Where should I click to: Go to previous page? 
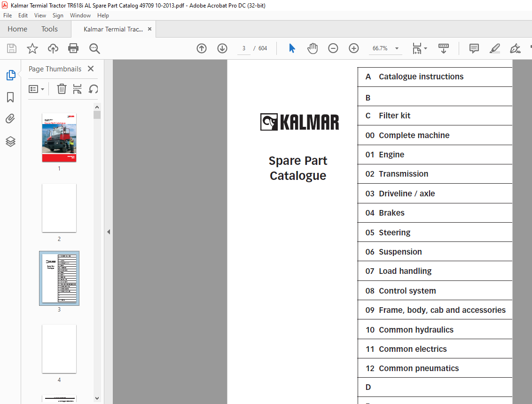tap(202, 48)
